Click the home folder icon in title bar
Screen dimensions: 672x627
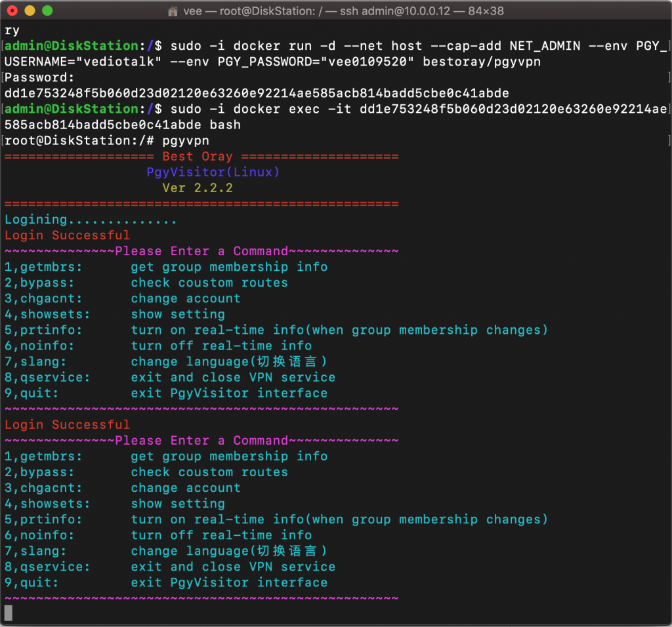click(173, 11)
